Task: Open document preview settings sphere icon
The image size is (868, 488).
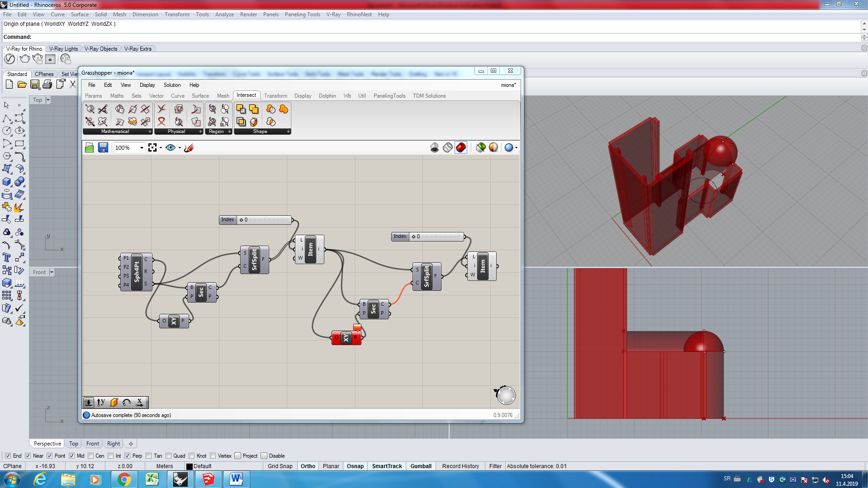Action: click(x=509, y=147)
